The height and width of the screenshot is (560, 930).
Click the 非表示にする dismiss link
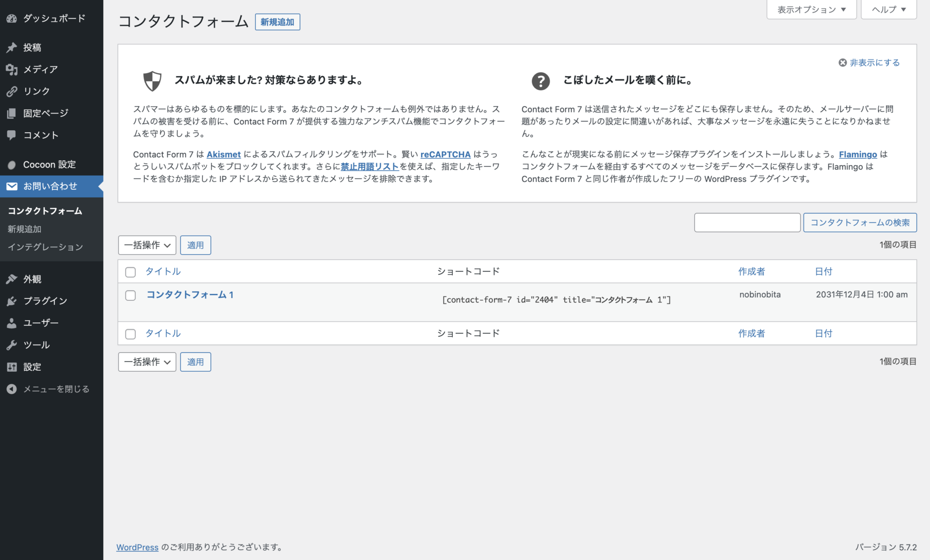tap(874, 63)
